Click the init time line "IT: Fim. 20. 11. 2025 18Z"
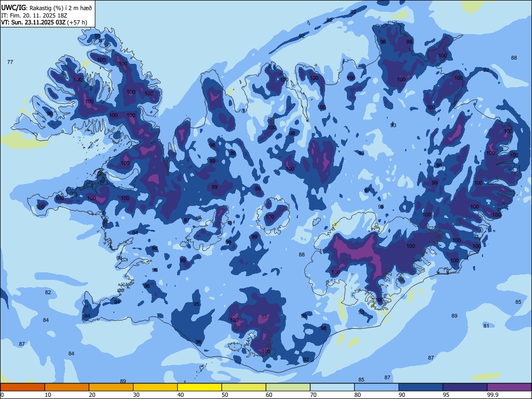 (34, 15)
